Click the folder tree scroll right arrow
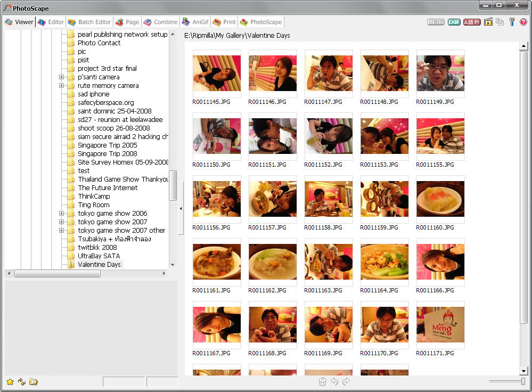The height and width of the screenshot is (392, 532). coord(164,274)
